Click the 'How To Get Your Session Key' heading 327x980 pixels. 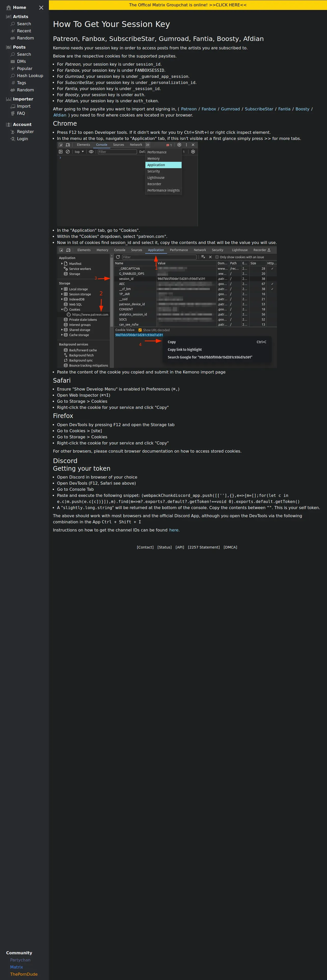pos(111,24)
